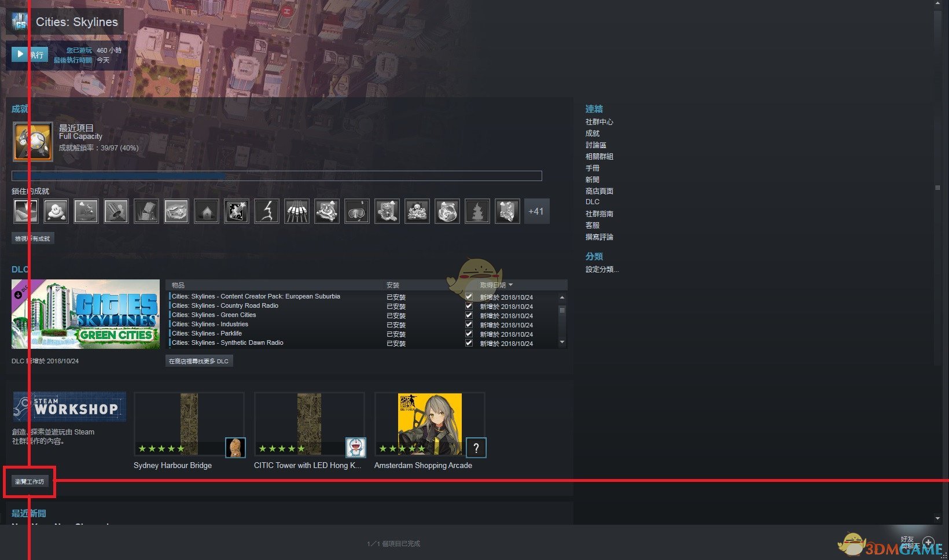Select the snorkel mask locked achievement
949x560 pixels.
click(x=357, y=211)
